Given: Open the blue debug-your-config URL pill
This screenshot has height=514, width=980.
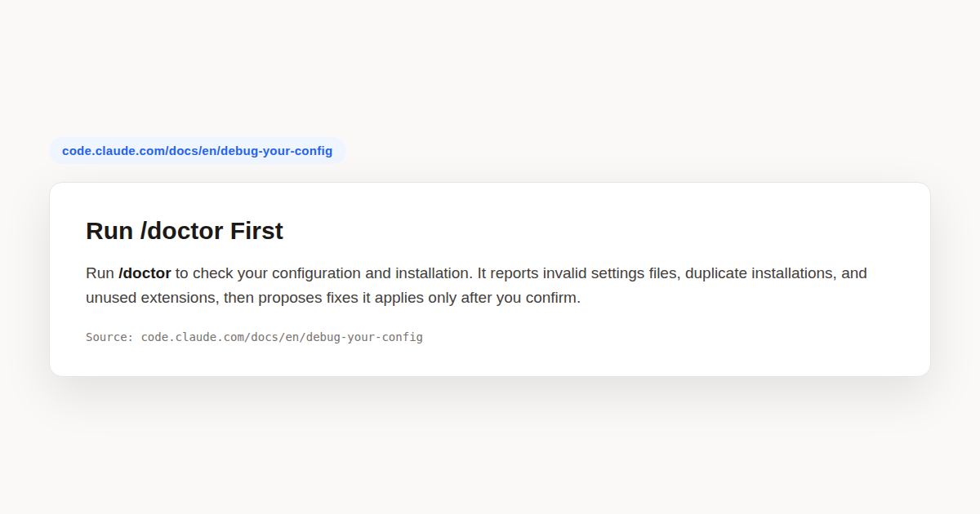Looking at the screenshot, I should pyautogui.click(x=197, y=151).
